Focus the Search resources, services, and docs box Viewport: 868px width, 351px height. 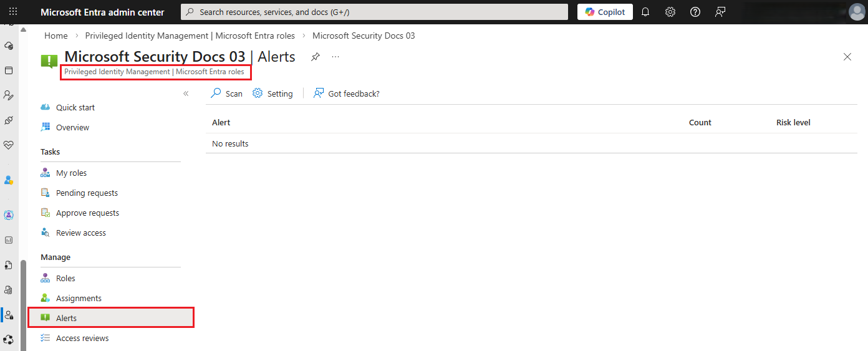374,12
